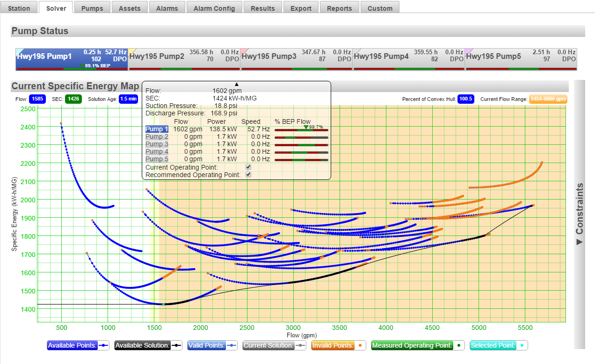Go to the Reports tab
This screenshot has width=595, height=364.
tap(339, 8)
